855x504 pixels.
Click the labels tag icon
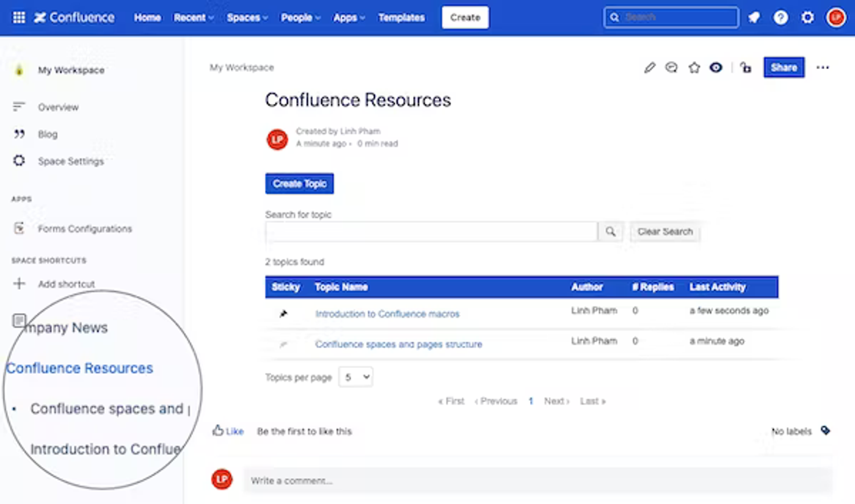tap(825, 431)
